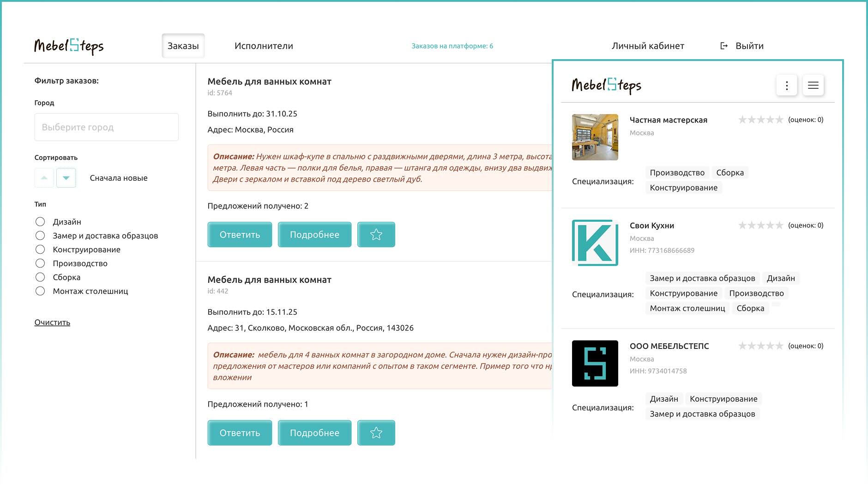Viewport: 868px width, 488px height.
Task: Click ИНН: 9734014758 text
Action: pos(658,371)
